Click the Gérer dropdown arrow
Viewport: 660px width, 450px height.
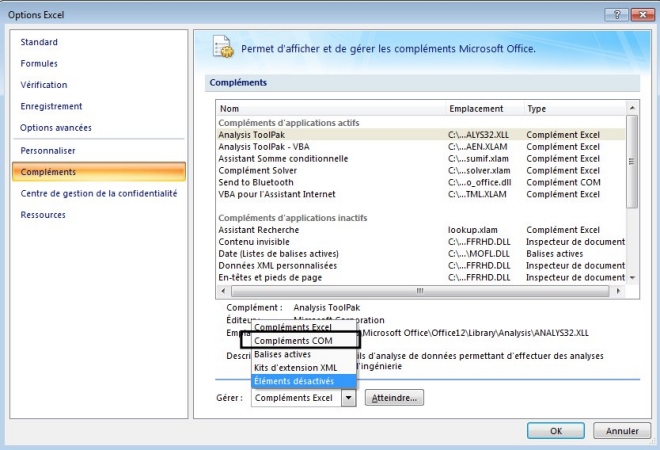point(349,398)
